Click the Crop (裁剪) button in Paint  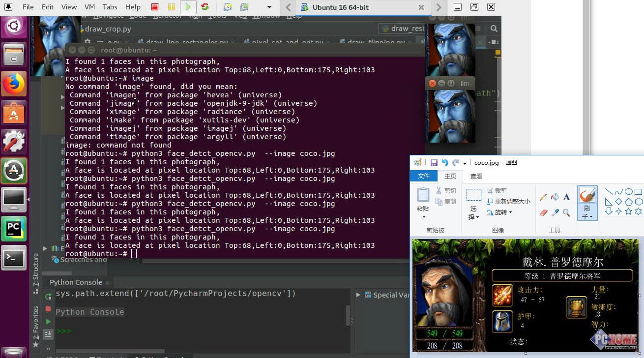point(497,191)
